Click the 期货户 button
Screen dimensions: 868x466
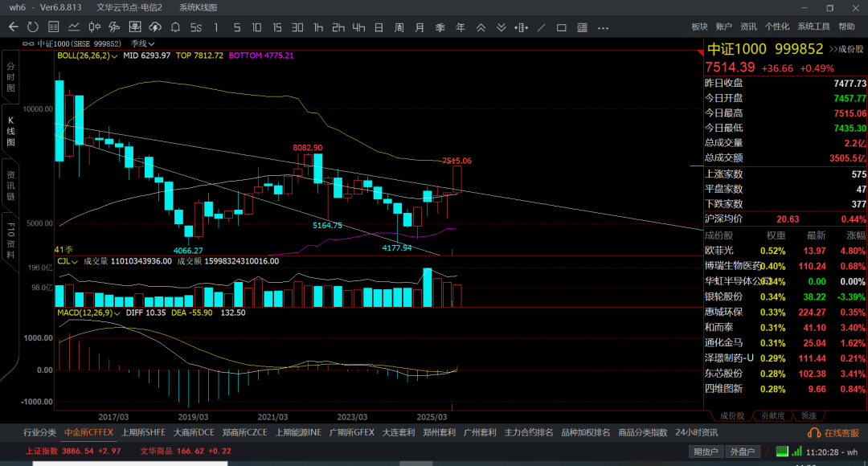pos(706,452)
